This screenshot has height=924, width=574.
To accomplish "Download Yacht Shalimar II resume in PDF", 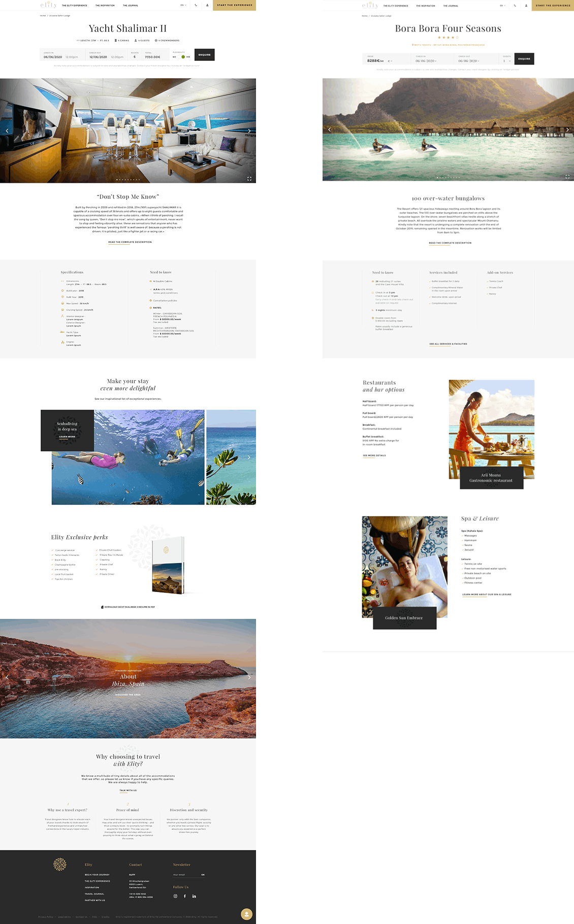I will [x=128, y=607].
